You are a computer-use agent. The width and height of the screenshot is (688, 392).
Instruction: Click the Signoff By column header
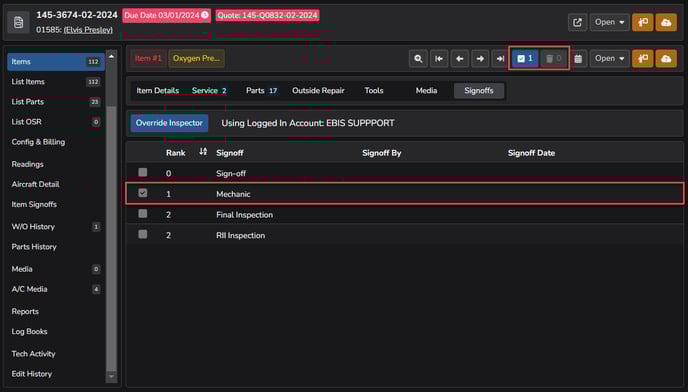point(382,153)
